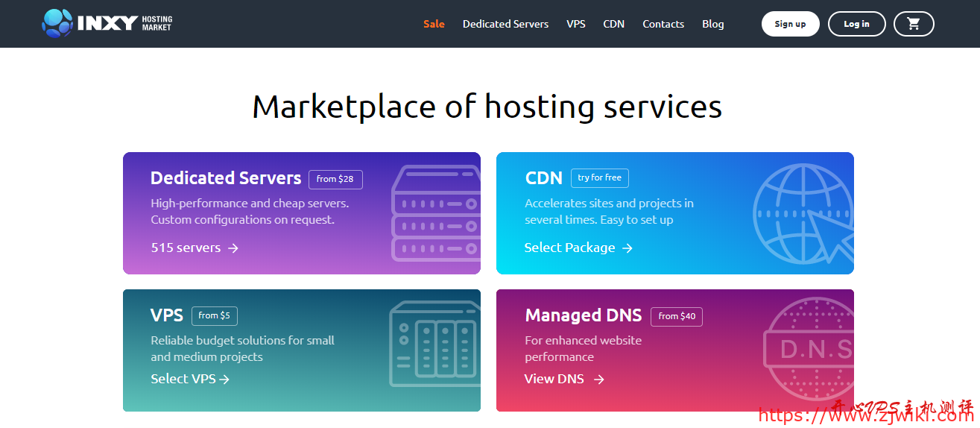
Task: Click the CDN globe with cursor icon
Action: [802, 213]
